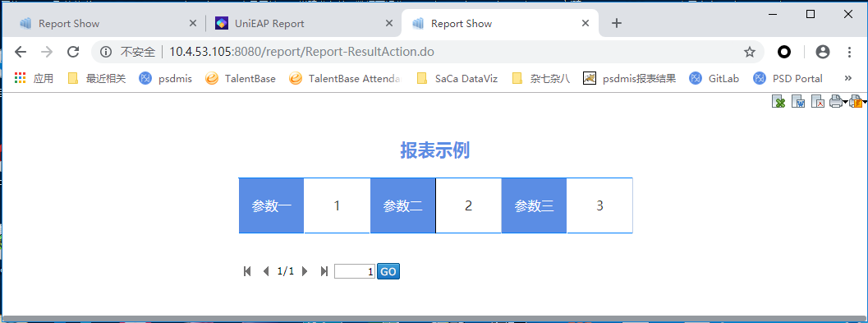Click the page number input field

(x=355, y=271)
